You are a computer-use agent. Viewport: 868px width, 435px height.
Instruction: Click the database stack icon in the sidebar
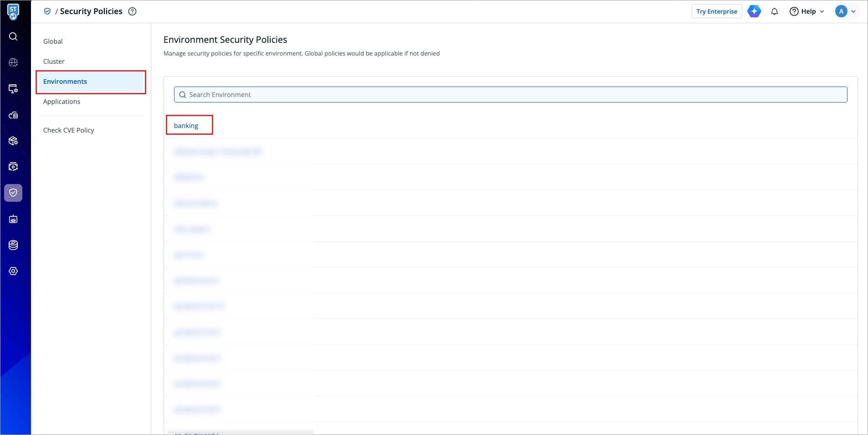click(x=13, y=245)
